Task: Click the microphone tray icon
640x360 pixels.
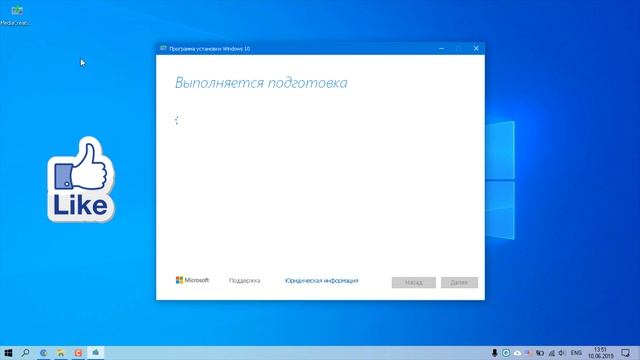Action: pos(494,353)
